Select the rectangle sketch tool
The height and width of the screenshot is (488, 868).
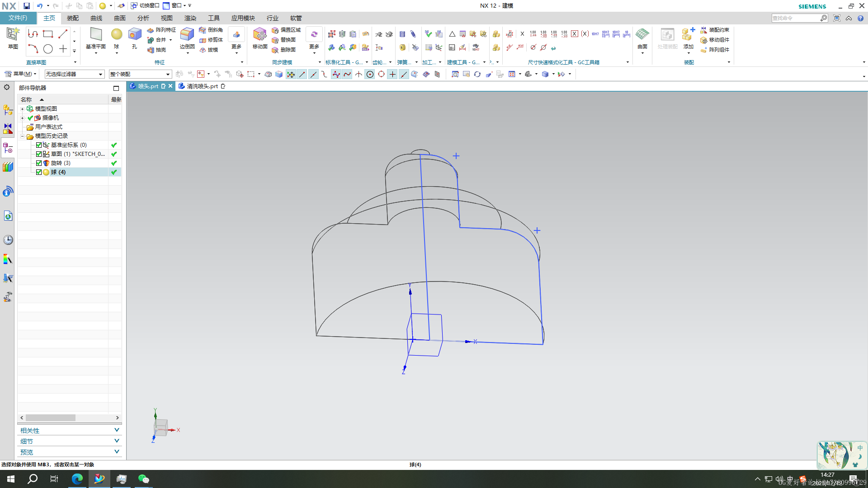pos(48,34)
